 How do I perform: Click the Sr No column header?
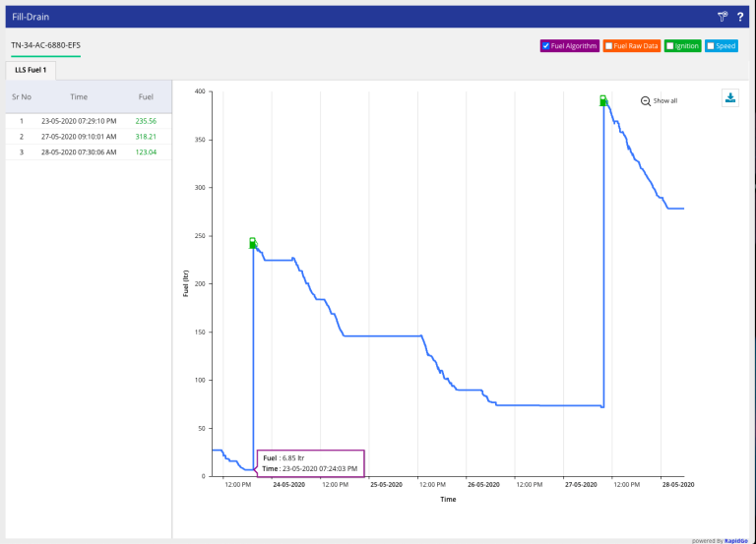click(22, 97)
